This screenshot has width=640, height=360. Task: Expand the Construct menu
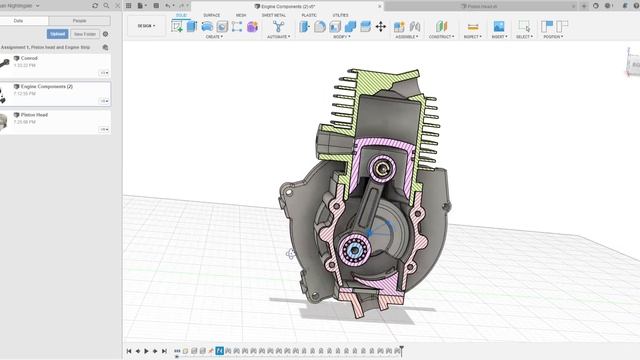coord(441,37)
